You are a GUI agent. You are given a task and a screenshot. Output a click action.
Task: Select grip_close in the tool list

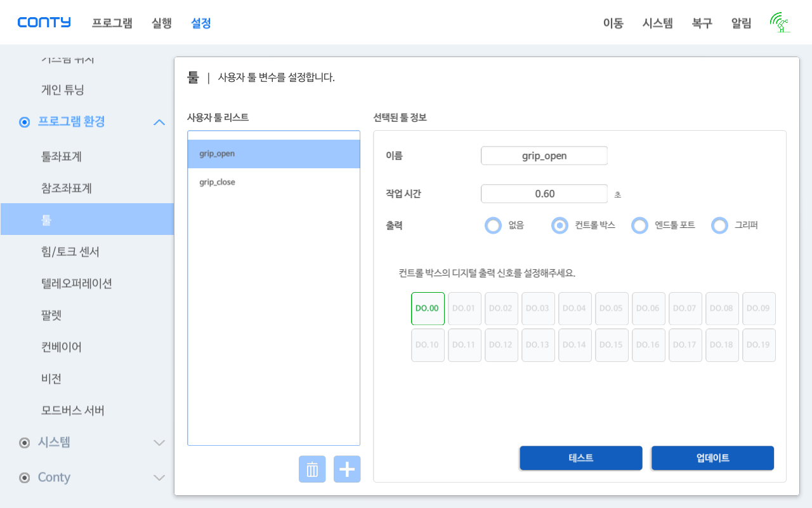tap(273, 182)
